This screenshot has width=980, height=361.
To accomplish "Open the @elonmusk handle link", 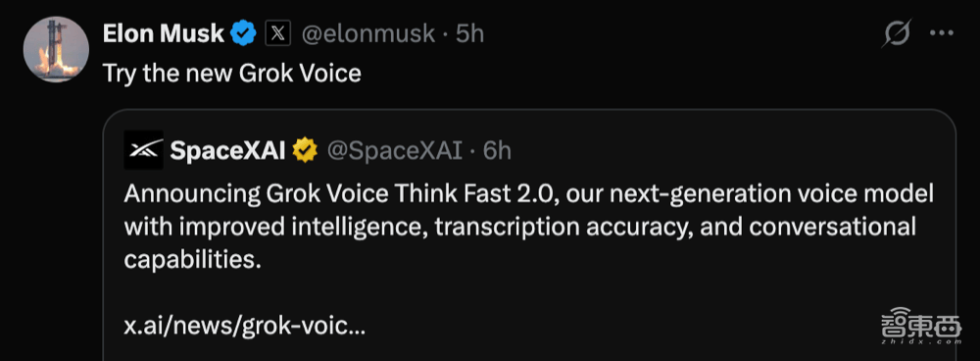I will click(x=368, y=33).
